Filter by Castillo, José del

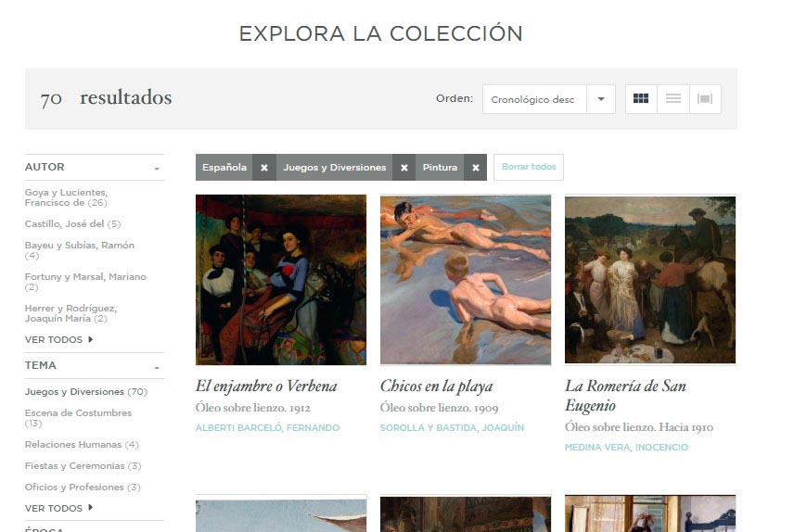tap(73, 223)
